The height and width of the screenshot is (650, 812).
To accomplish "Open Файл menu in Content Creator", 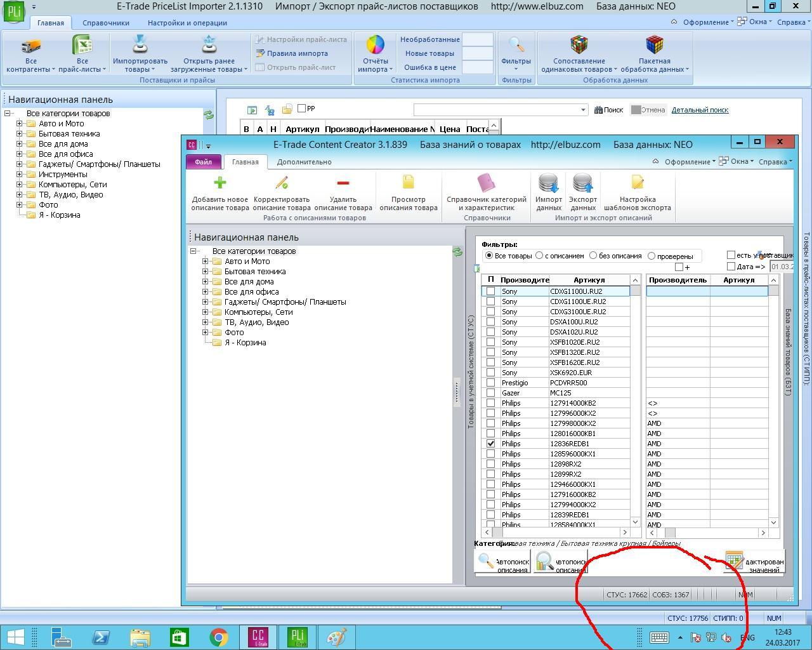I will click(203, 162).
